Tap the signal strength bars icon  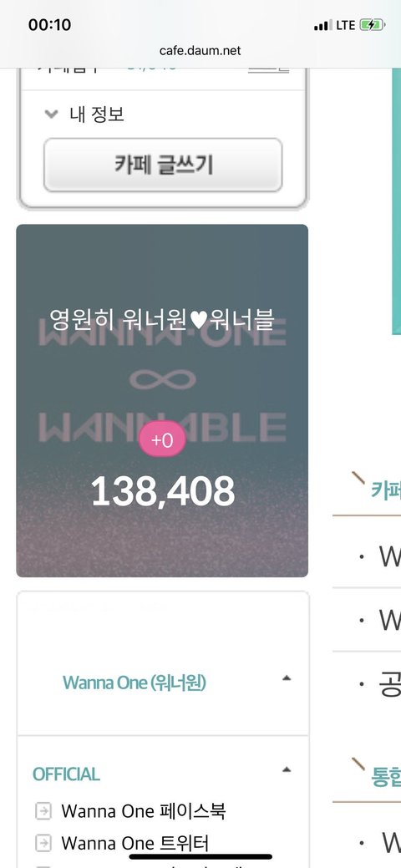(322, 25)
